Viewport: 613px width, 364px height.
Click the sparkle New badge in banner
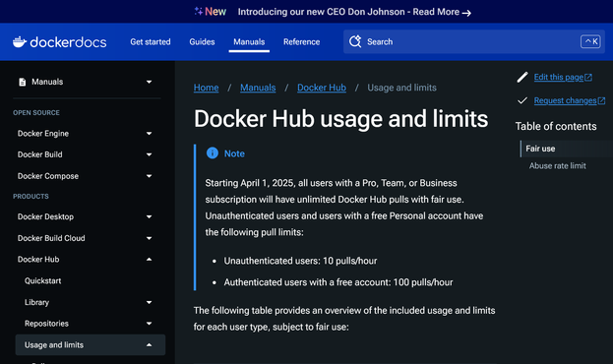click(x=211, y=12)
